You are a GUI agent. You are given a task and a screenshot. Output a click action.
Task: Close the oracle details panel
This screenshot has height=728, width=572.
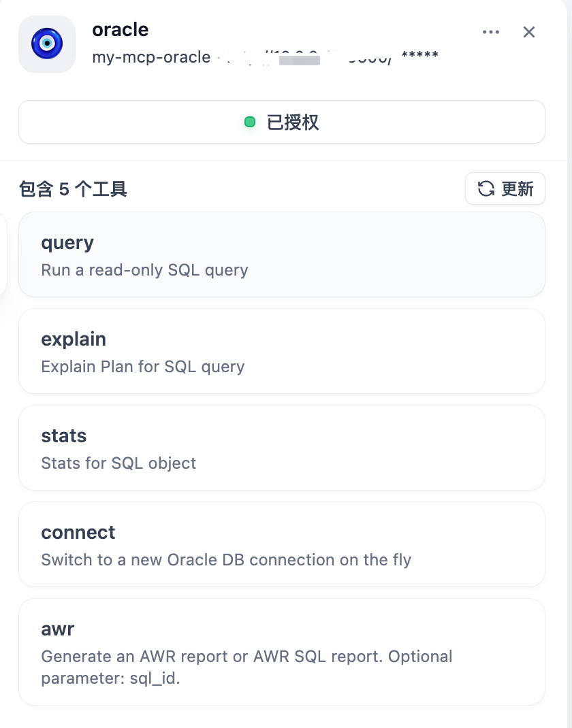(529, 32)
